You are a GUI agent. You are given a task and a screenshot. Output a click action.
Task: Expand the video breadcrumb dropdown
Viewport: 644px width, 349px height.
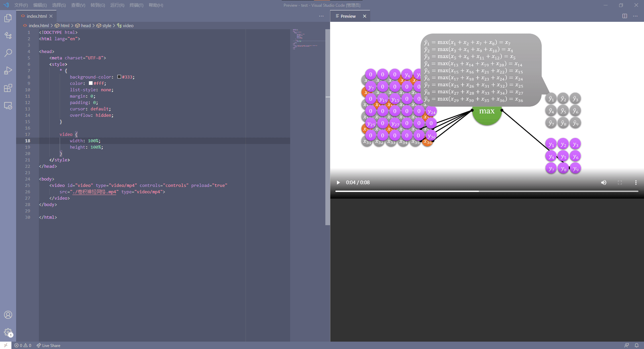click(x=125, y=26)
